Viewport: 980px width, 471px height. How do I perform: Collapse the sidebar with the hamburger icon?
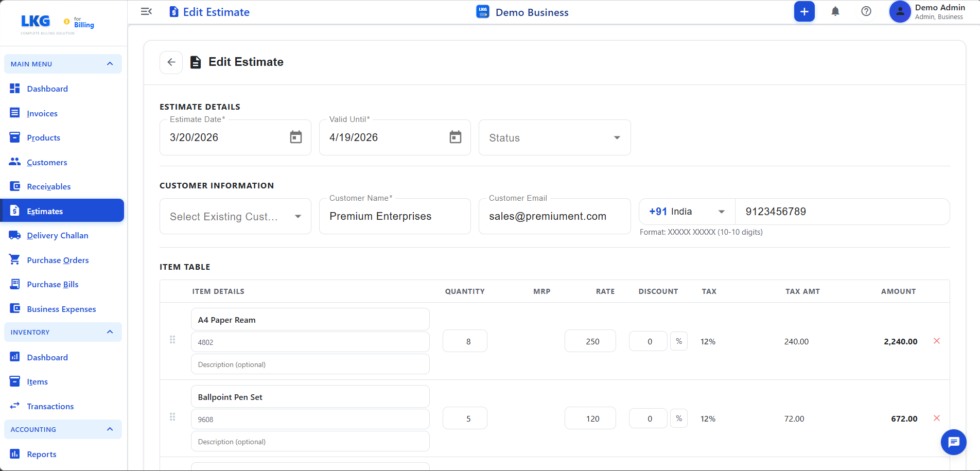click(146, 11)
